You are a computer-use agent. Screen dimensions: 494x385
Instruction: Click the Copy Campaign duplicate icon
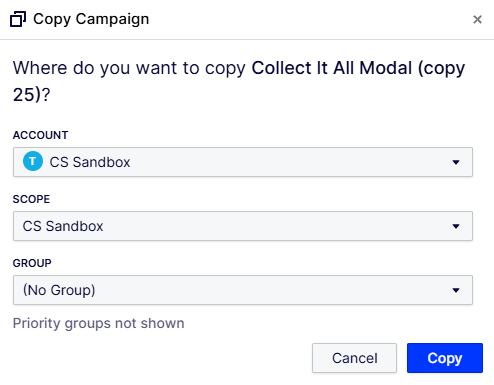tap(18, 19)
